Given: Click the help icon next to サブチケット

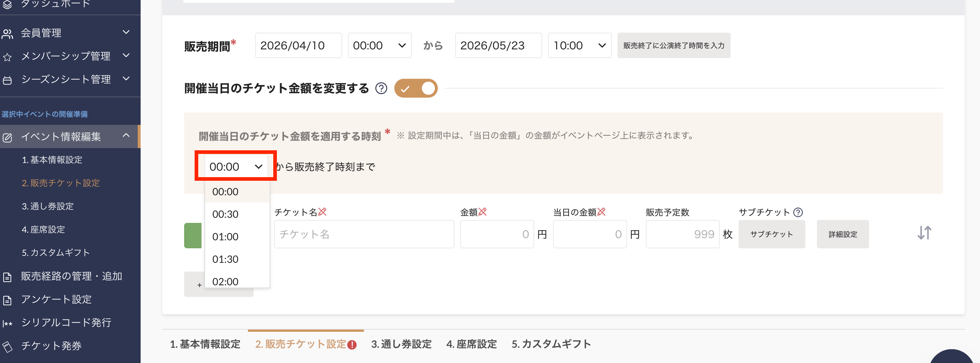Looking at the screenshot, I should [798, 212].
